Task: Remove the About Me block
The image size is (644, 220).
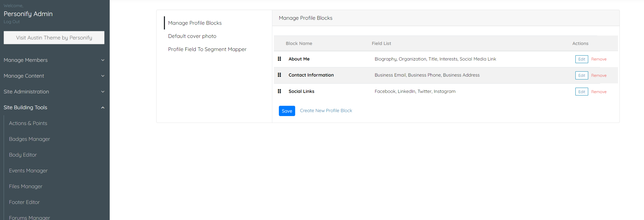Action: (x=599, y=59)
